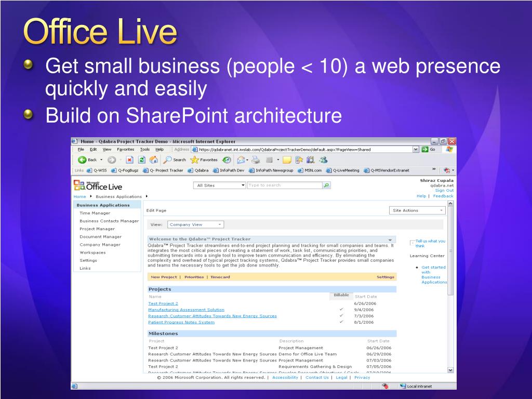532x399 pixels.
Task: Open Patient Progress Notes System project
Action: click(x=181, y=322)
